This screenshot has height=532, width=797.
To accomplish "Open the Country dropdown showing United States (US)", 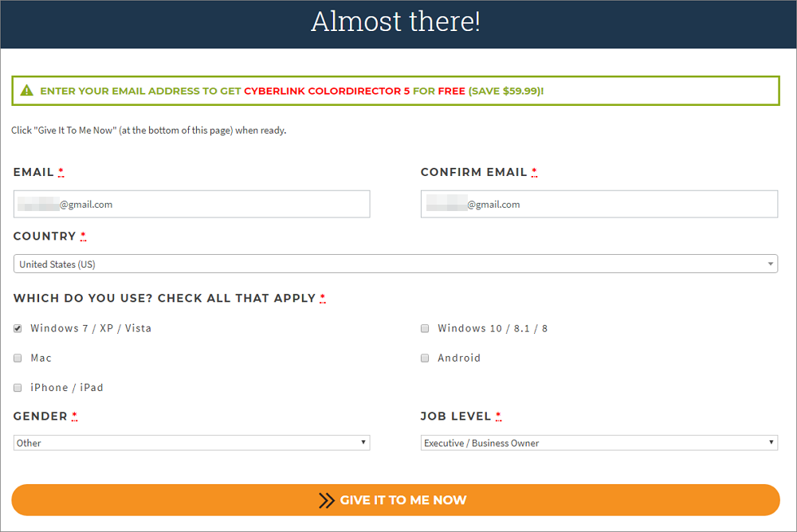I will (395, 264).
